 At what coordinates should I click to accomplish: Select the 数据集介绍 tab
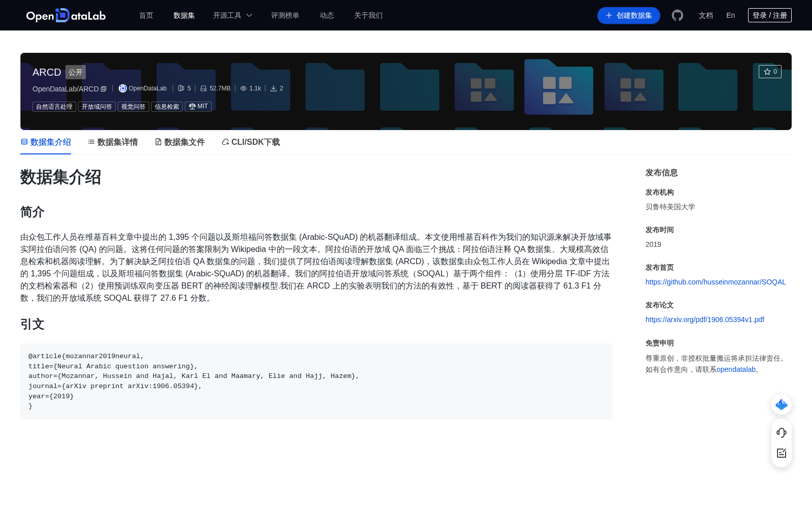pyautogui.click(x=46, y=142)
